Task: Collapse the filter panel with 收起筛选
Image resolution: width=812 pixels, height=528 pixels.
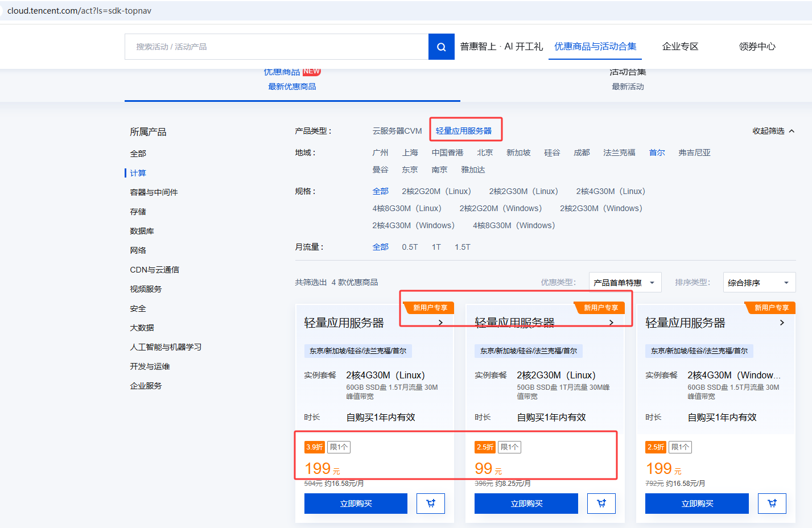Action: tap(773, 131)
